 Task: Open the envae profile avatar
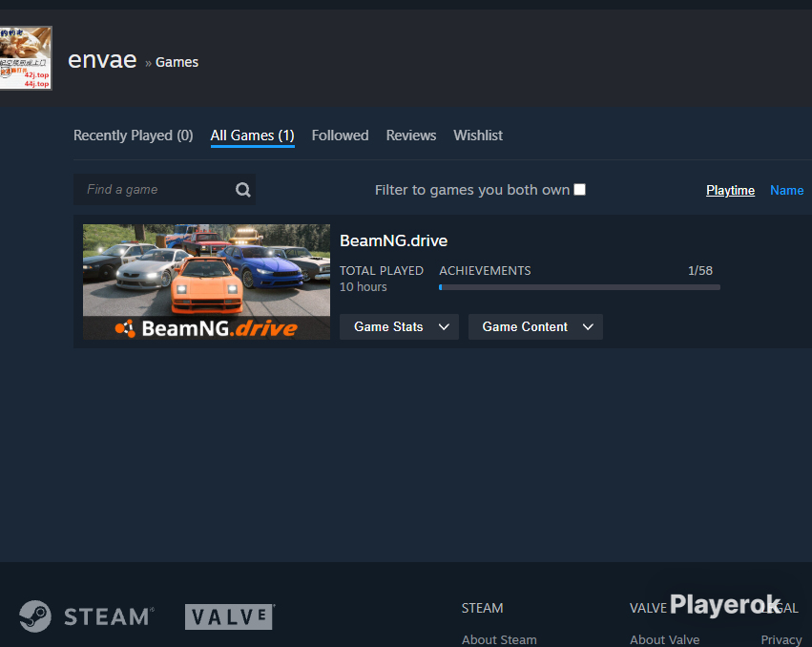26,58
